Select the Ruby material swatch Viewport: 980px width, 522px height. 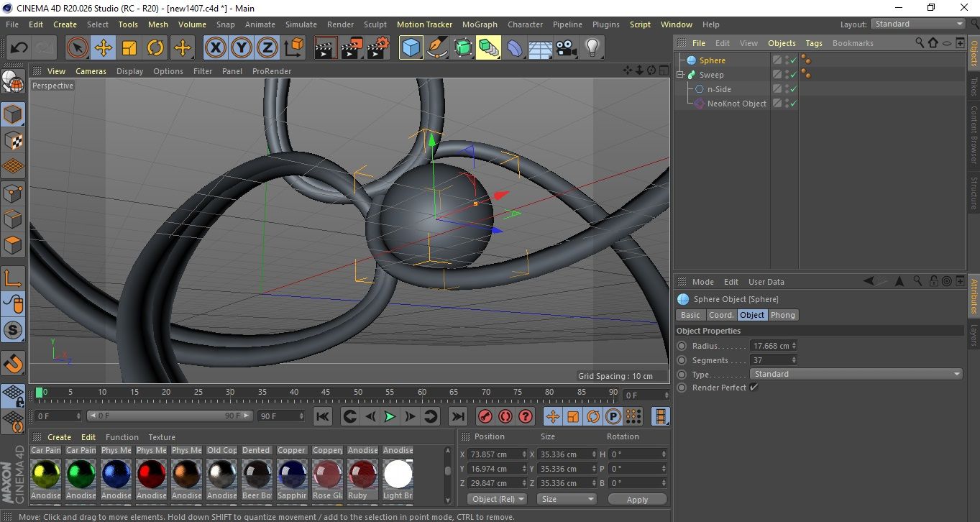tap(363, 475)
